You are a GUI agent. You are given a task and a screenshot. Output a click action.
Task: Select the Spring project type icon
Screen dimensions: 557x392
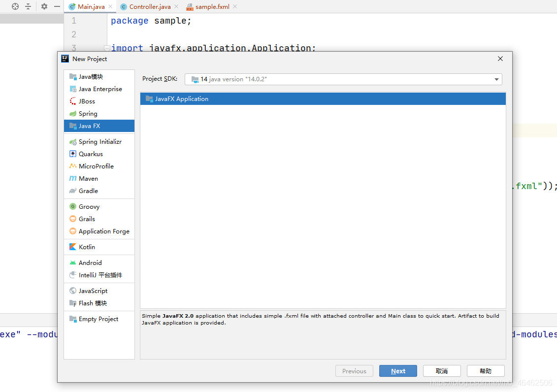click(73, 114)
